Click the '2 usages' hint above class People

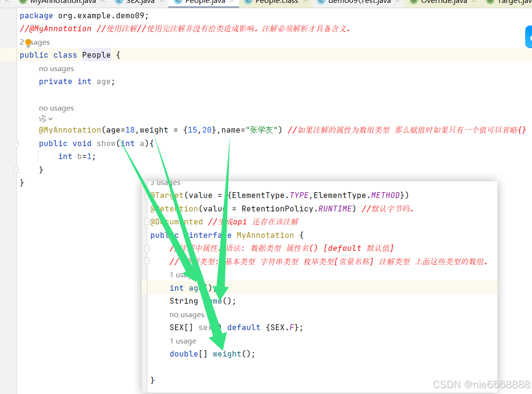point(30,42)
